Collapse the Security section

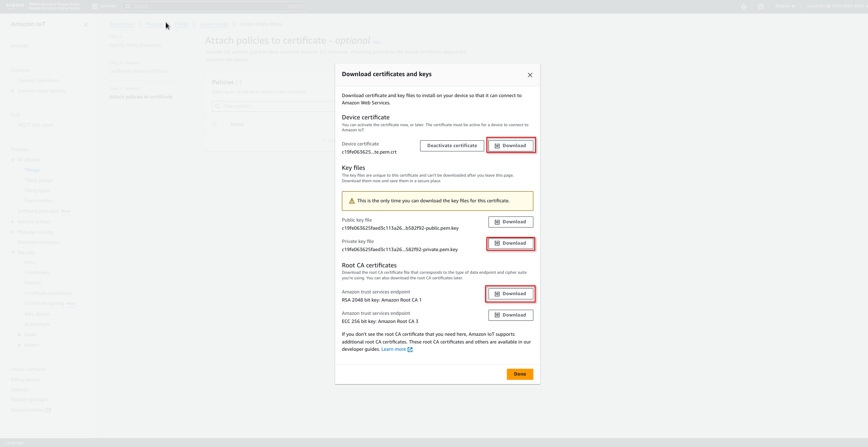13,252
